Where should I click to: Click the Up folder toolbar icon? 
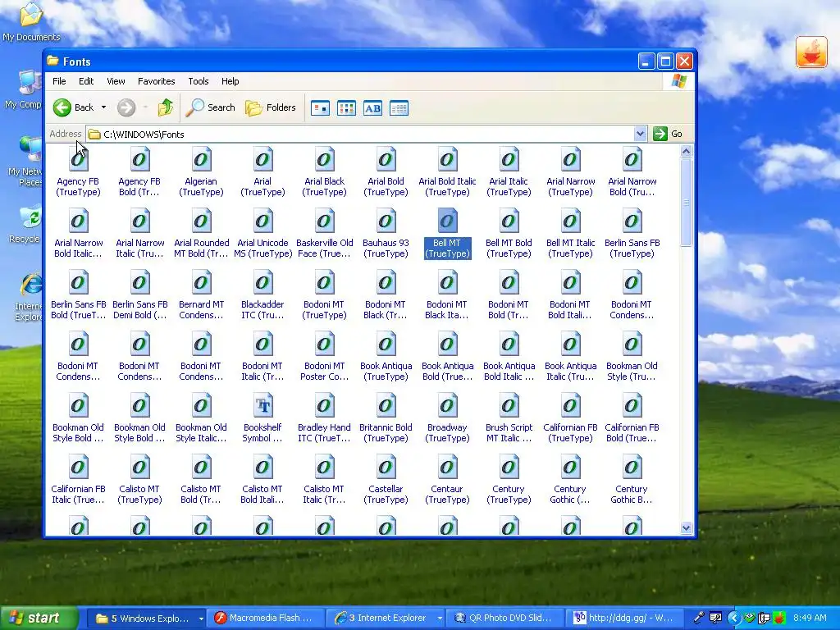165,107
